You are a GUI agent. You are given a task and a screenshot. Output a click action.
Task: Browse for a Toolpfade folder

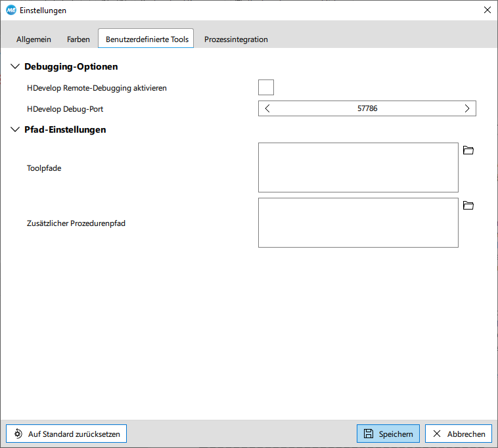pos(468,150)
